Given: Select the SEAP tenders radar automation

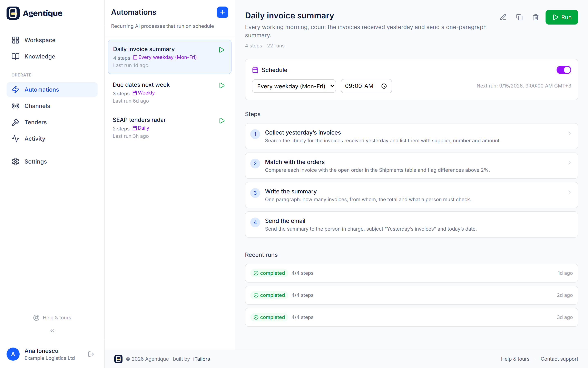Looking at the screenshot, I should [x=169, y=128].
